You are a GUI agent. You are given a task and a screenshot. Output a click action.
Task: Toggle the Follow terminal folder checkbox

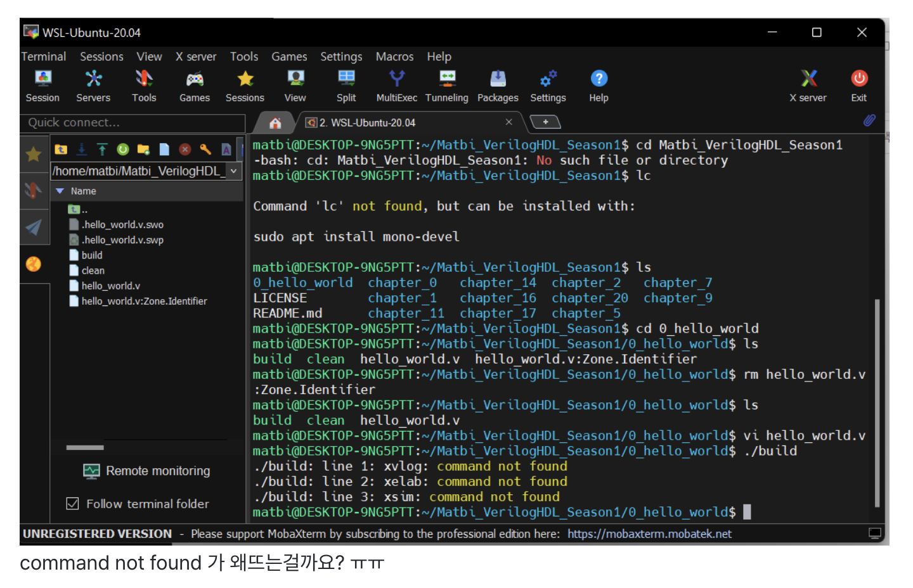[73, 504]
